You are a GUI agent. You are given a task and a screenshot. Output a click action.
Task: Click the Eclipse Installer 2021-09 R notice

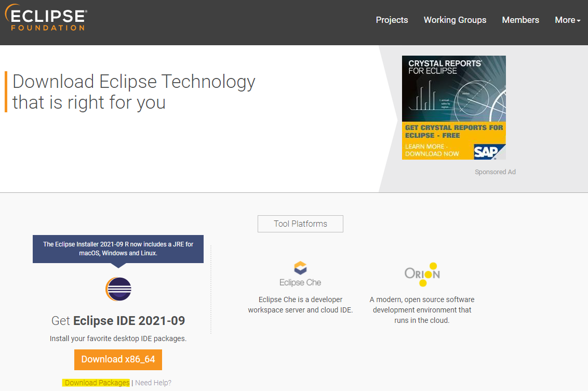coord(118,249)
